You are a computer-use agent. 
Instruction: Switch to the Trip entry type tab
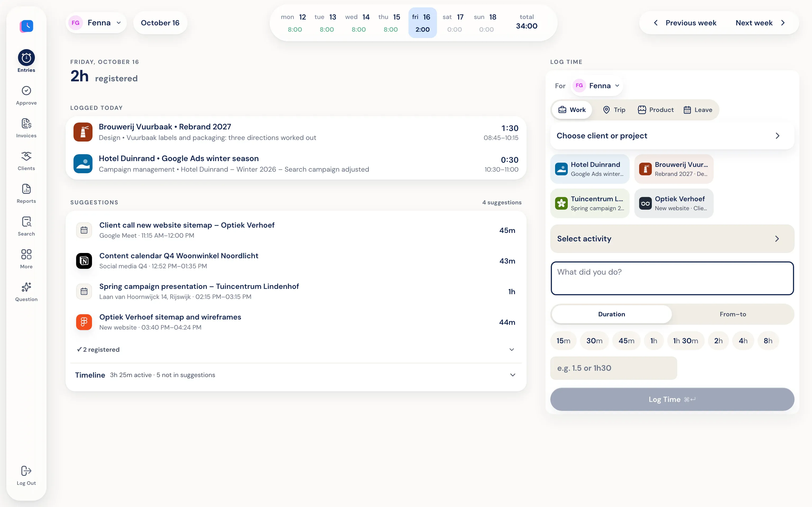click(614, 110)
